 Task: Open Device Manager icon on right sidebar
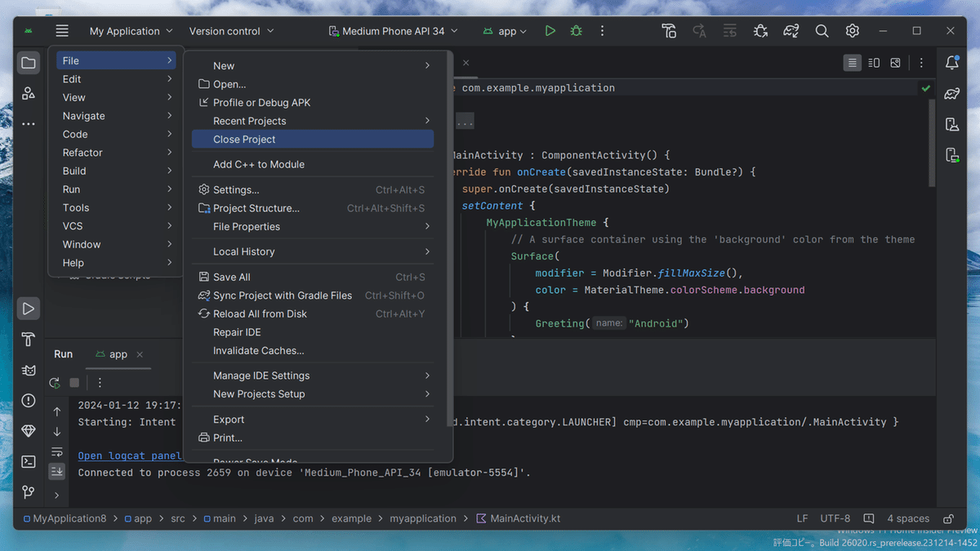(951, 124)
